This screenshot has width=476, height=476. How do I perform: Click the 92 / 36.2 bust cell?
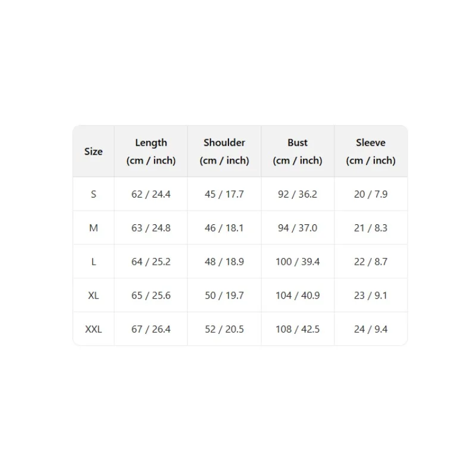tap(297, 194)
